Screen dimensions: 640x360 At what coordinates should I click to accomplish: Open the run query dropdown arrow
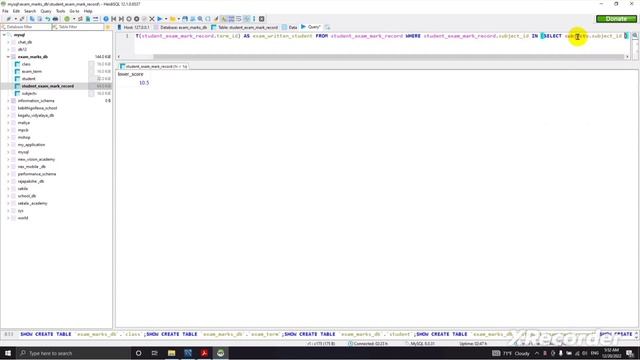[166, 19]
